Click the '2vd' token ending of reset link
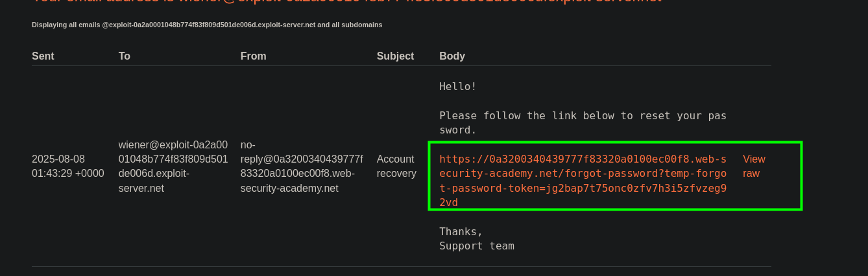Screen dimensions: 868x276 449,203
